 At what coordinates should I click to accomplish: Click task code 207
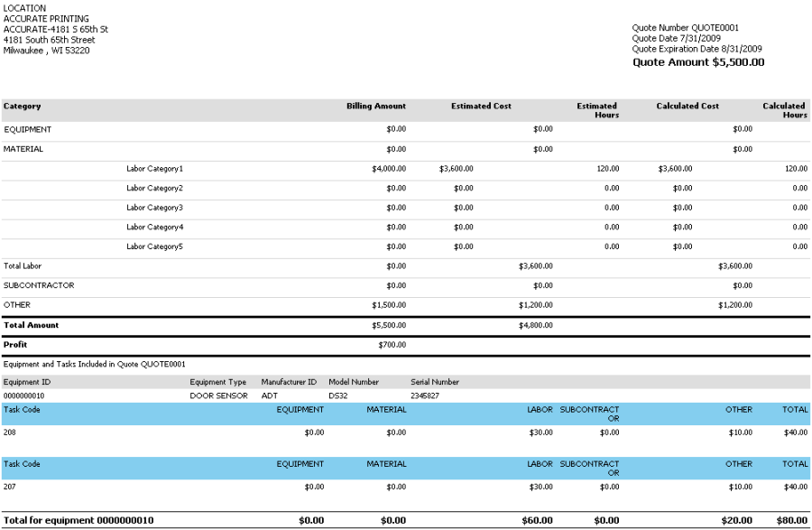10,487
